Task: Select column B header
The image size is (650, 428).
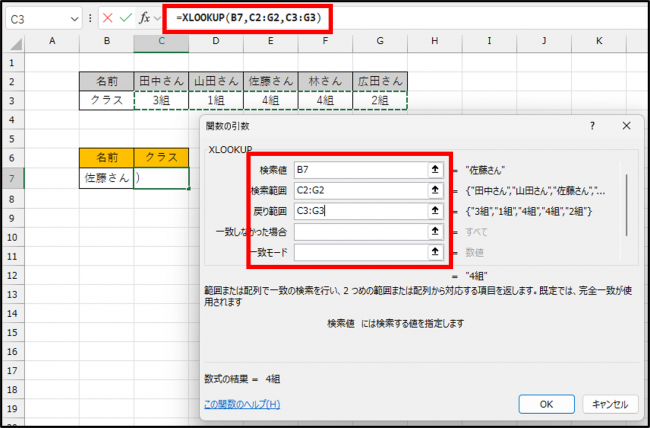Action: (107, 41)
